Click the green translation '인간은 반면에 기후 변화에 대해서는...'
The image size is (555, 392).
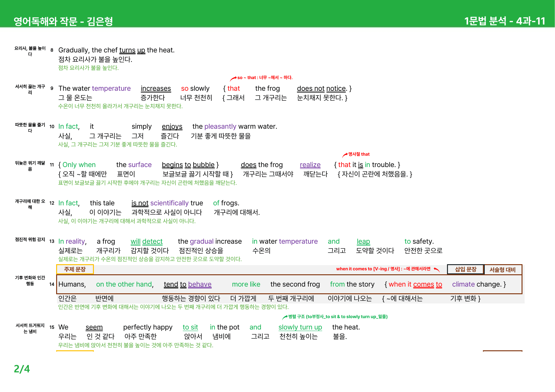(173, 307)
